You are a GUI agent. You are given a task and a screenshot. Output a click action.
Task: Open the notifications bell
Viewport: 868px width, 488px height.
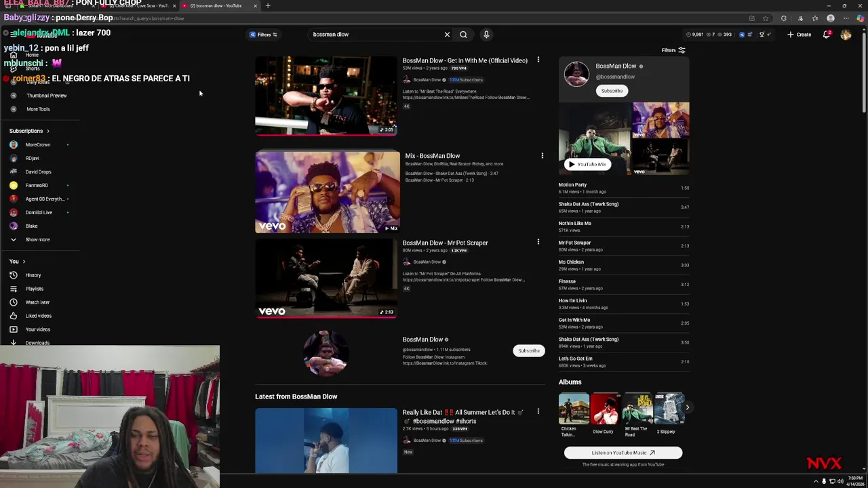tap(827, 35)
